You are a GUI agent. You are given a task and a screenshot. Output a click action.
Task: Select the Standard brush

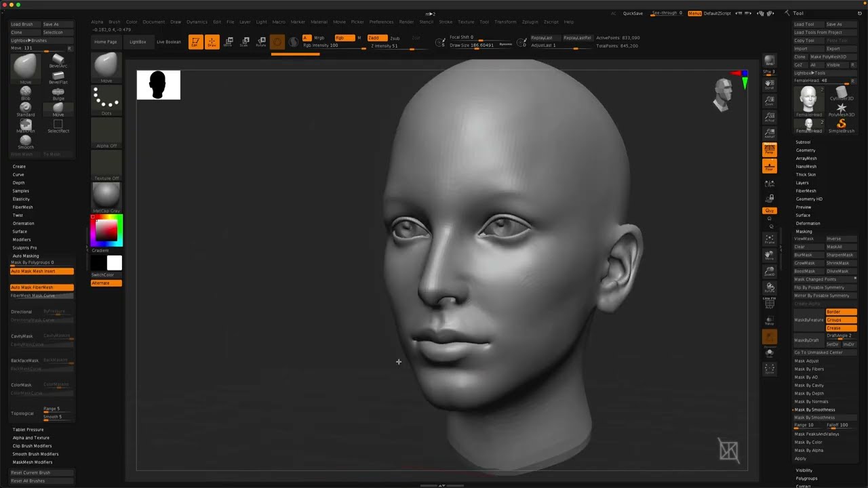tap(25, 110)
